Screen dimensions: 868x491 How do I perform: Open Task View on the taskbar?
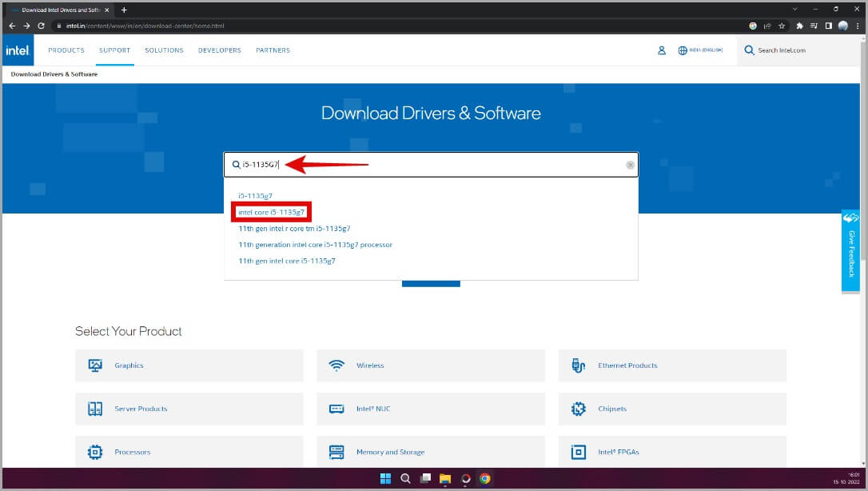tap(425, 479)
